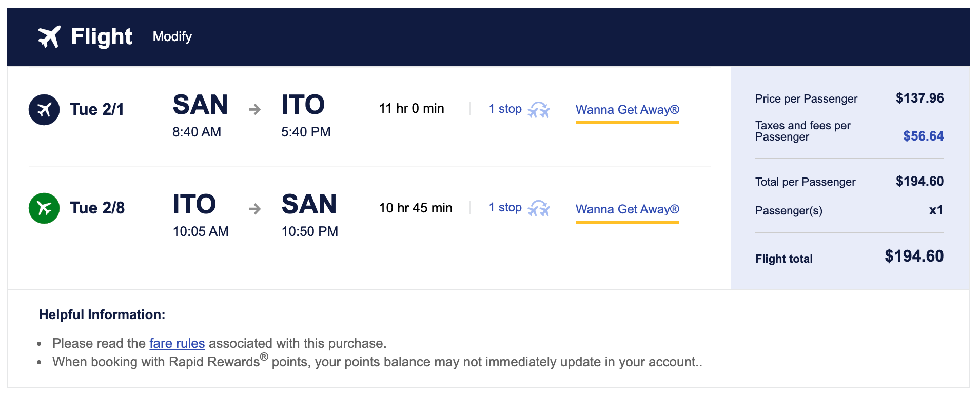
Task: Click the Tue 2/1 departure date
Action: [97, 109]
